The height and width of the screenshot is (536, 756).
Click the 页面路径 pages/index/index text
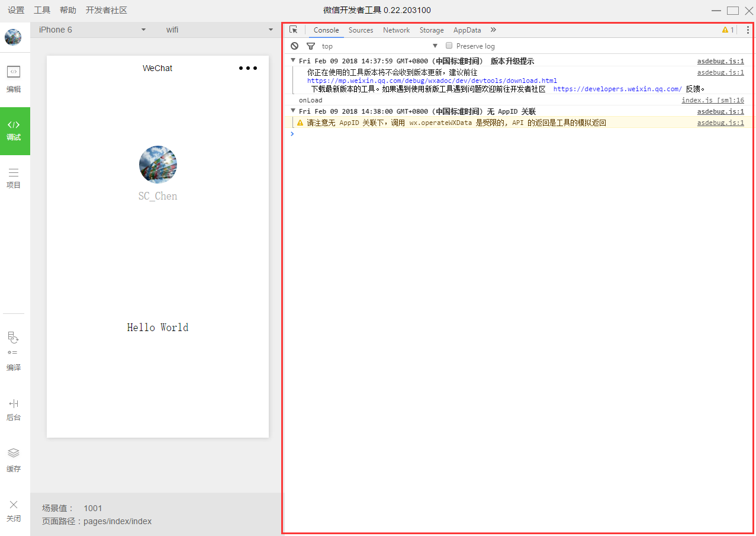97,521
